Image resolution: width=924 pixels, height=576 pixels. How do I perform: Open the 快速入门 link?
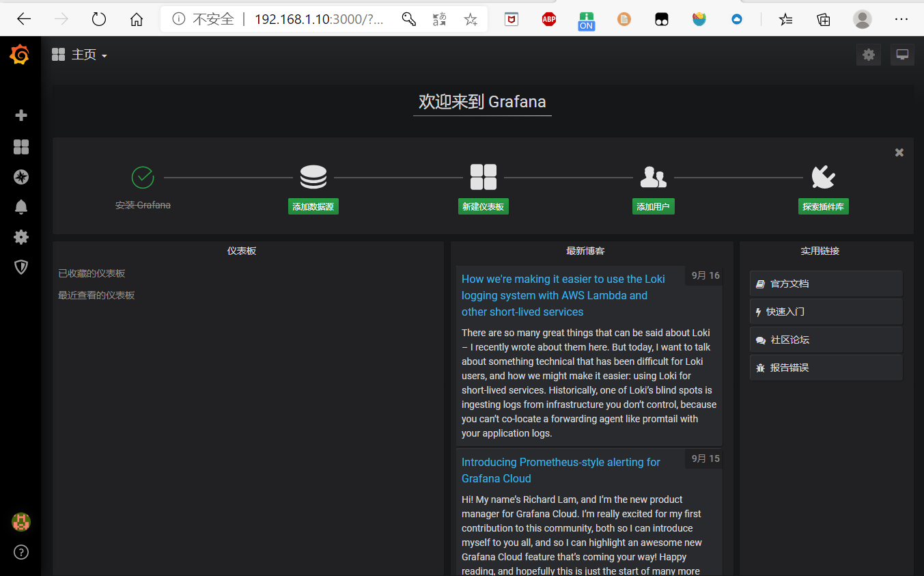[x=826, y=312]
